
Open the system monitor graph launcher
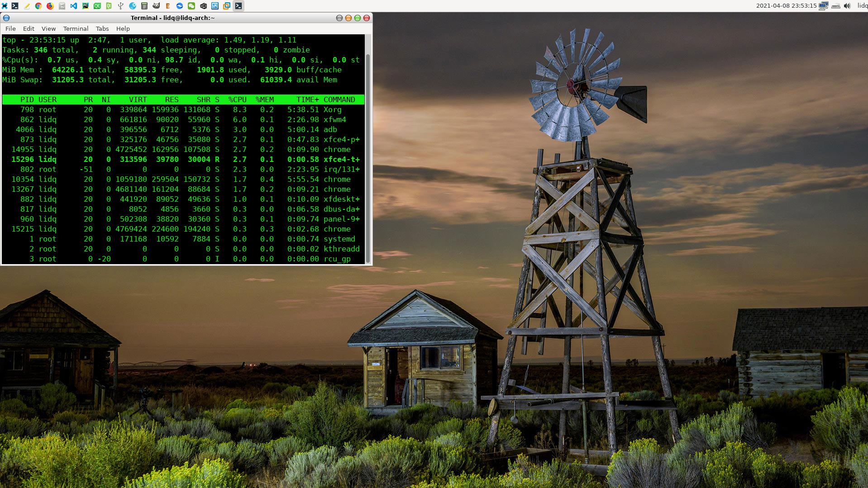click(x=215, y=6)
